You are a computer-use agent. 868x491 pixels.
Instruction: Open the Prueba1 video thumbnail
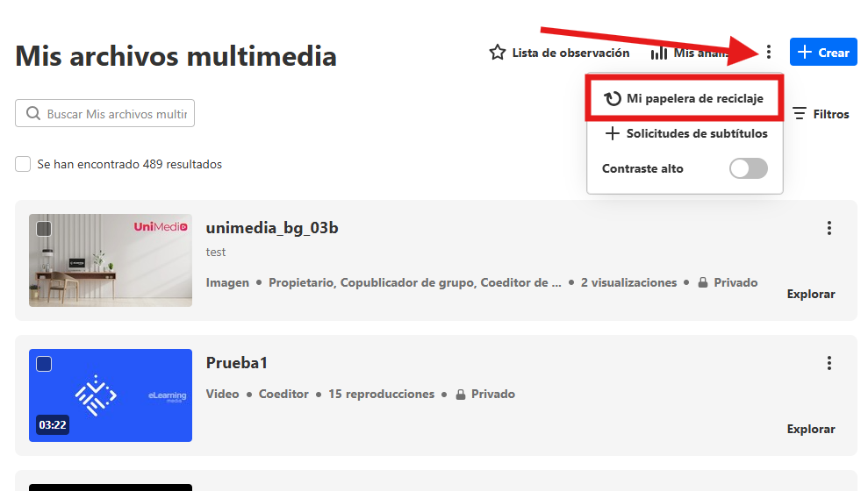click(111, 395)
